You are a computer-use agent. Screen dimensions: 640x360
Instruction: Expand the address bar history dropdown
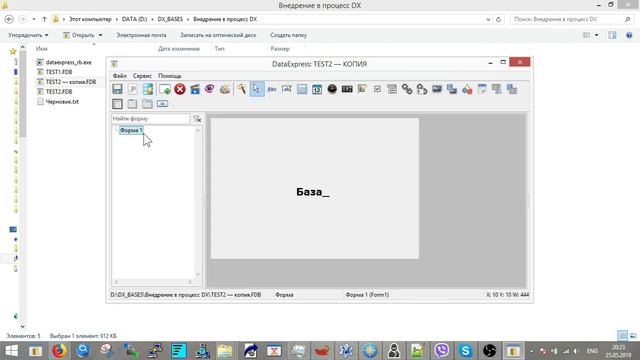[x=488, y=19]
